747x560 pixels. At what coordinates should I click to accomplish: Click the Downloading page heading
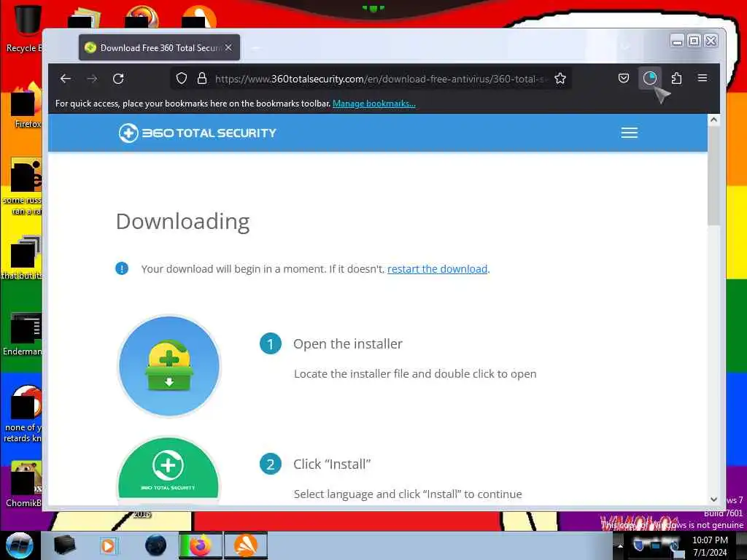click(183, 222)
